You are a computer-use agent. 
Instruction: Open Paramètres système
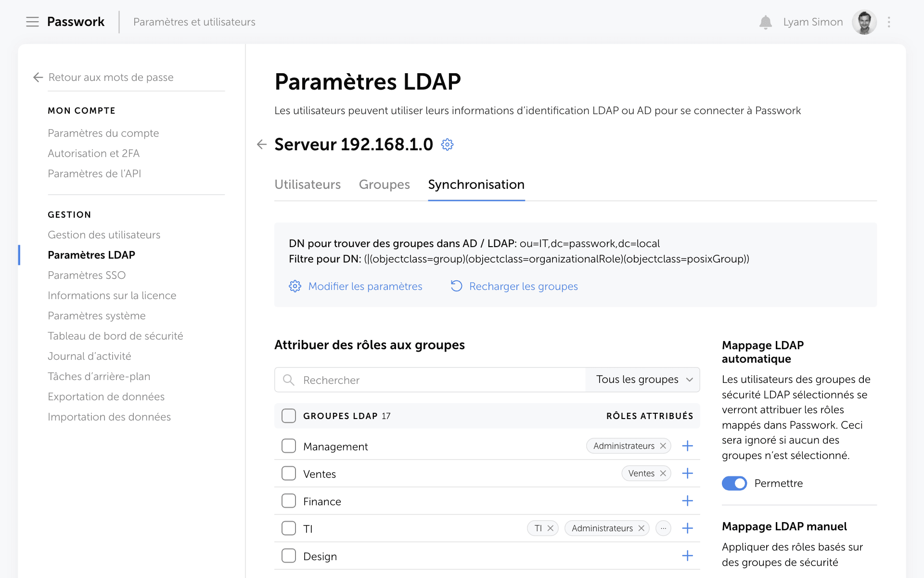point(97,315)
